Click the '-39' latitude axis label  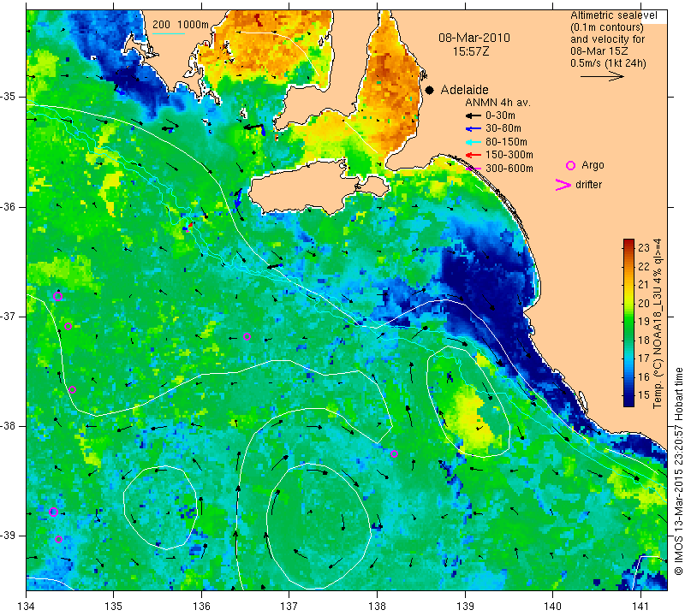point(9,536)
